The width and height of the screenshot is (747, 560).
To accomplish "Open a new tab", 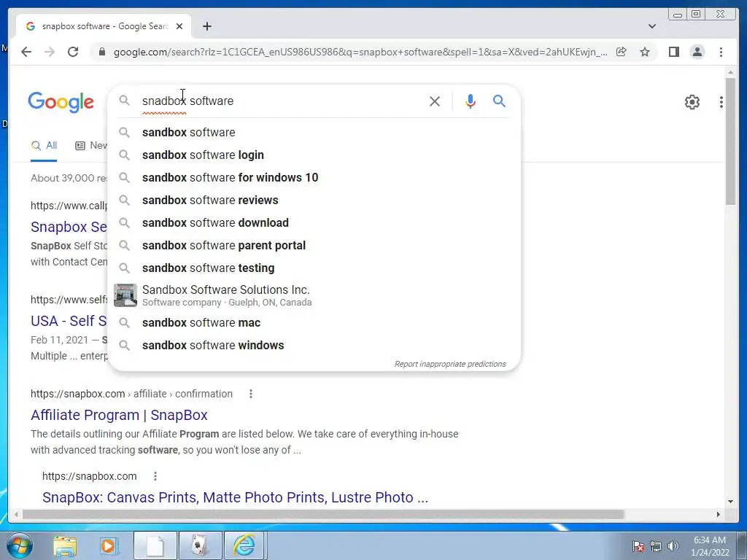I will tap(206, 26).
